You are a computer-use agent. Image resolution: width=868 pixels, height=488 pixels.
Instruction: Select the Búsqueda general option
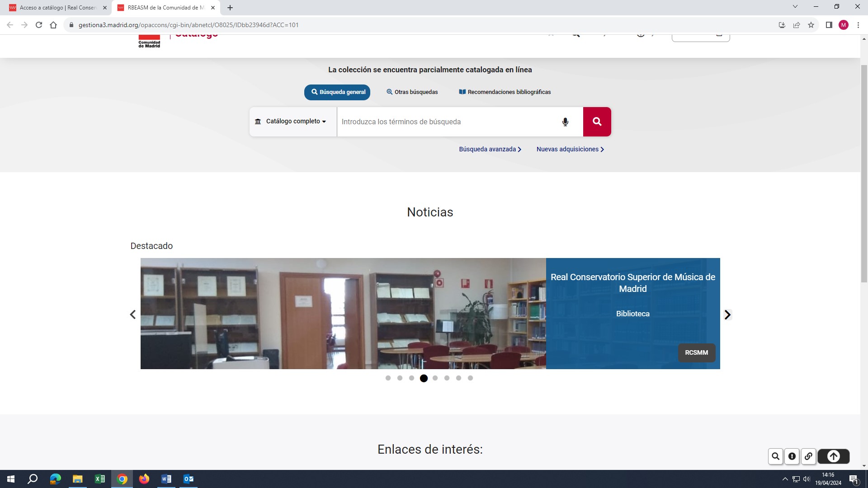[x=337, y=92]
